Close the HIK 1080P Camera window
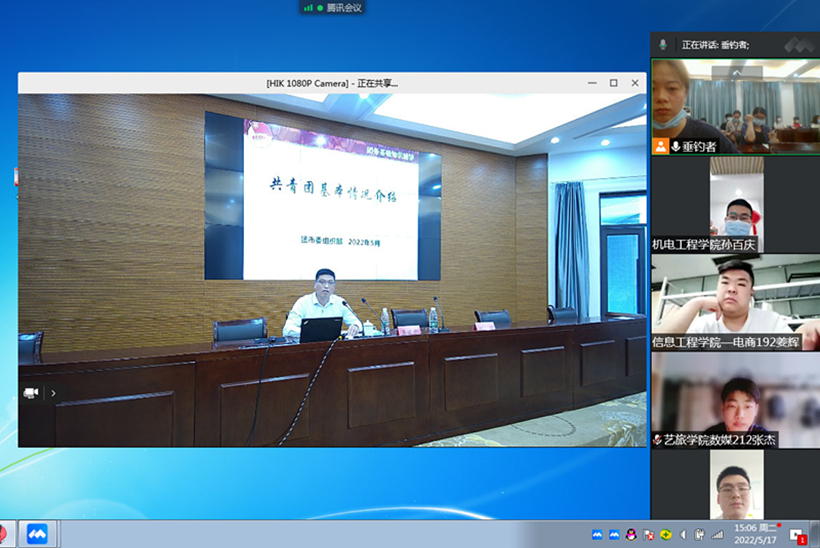 point(635,83)
